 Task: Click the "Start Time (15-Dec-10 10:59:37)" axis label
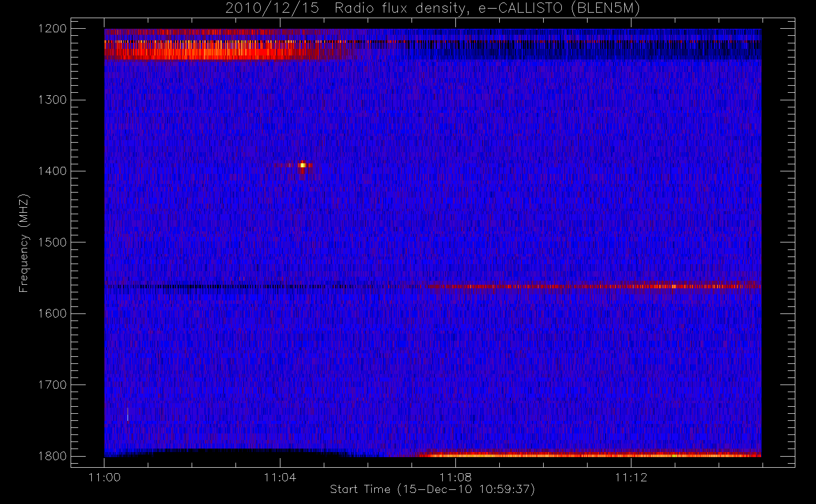pos(432,489)
